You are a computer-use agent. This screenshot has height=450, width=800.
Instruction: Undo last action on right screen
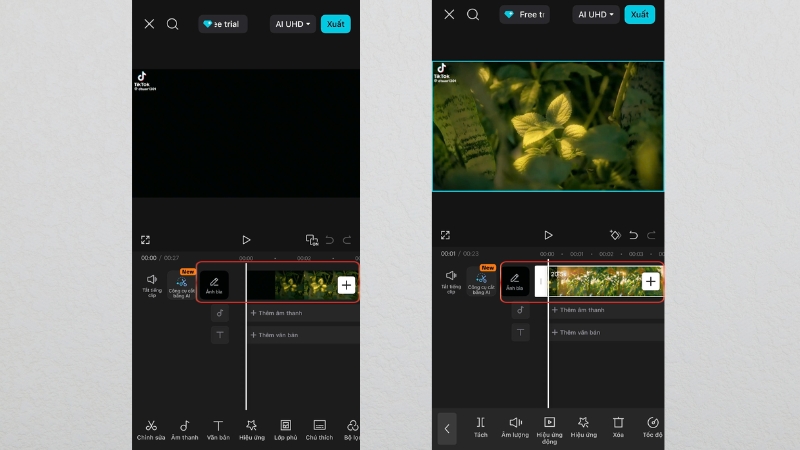(633, 235)
